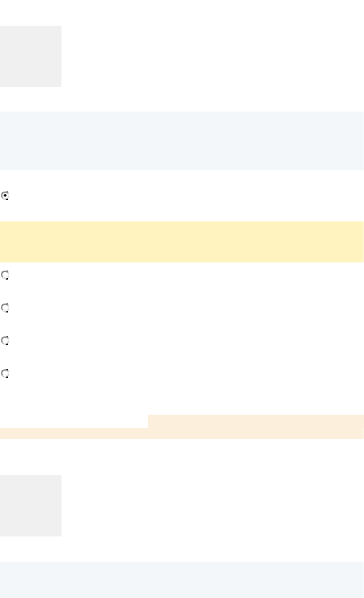The width and height of the screenshot is (364, 598).
Task: Click the light blue panel at page bottom
Action: [x=182, y=580]
